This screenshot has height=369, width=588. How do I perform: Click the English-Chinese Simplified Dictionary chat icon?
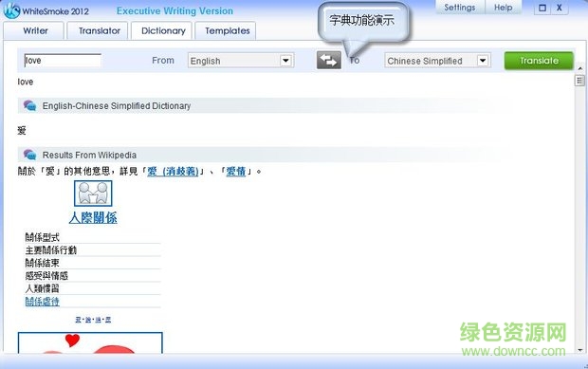(29, 105)
